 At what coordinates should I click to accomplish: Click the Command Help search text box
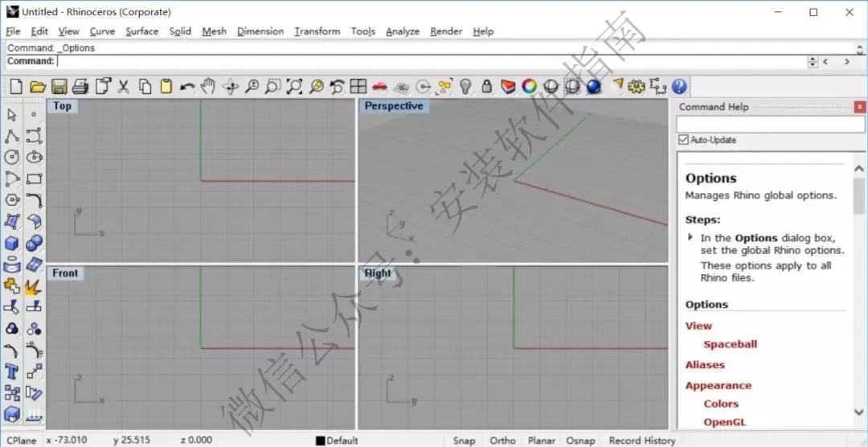tap(770, 124)
